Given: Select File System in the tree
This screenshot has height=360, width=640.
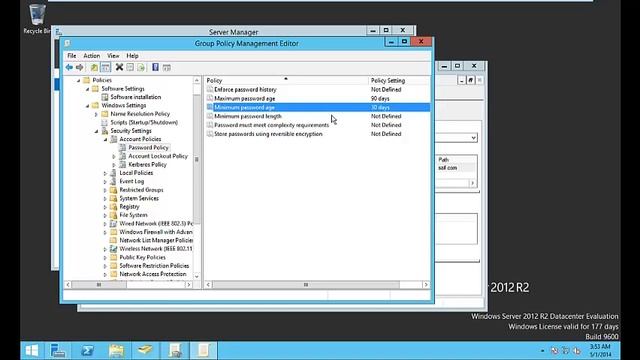Looking at the screenshot, I should point(133,215).
